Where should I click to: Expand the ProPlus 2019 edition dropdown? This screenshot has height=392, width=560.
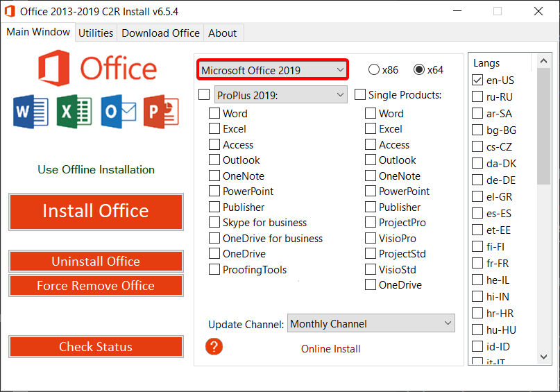pos(280,95)
